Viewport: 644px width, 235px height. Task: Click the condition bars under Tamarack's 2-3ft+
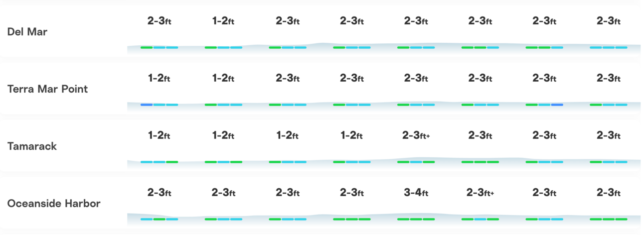point(416,162)
